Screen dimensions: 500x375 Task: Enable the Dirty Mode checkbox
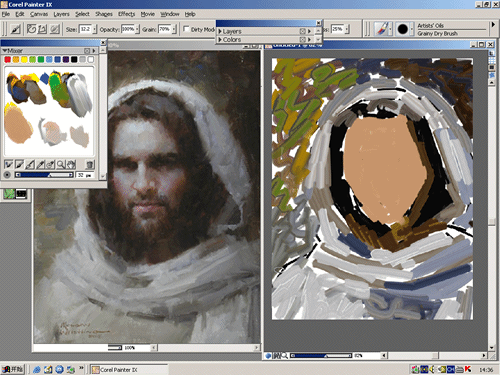[186, 29]
